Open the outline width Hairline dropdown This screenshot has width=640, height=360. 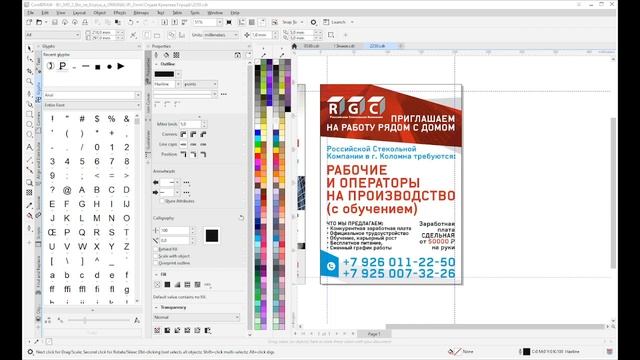(178, 84)
